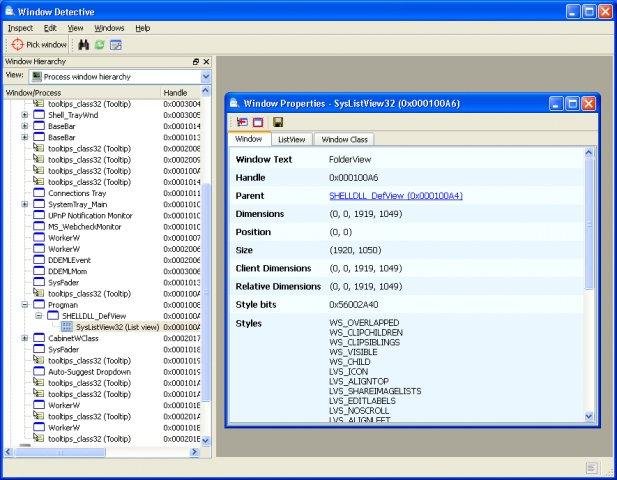Follow the SHELLDLL_DefView parent link
Viewport: 617px width, 480px height.
(395, 196)
